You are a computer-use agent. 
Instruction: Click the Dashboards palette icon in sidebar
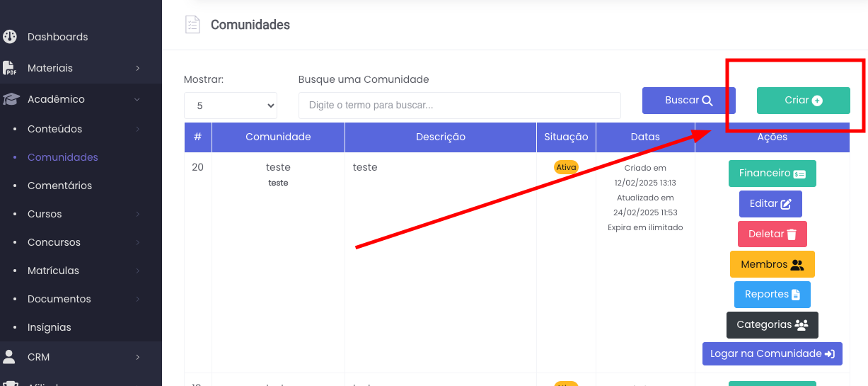(x=10, y=37)
